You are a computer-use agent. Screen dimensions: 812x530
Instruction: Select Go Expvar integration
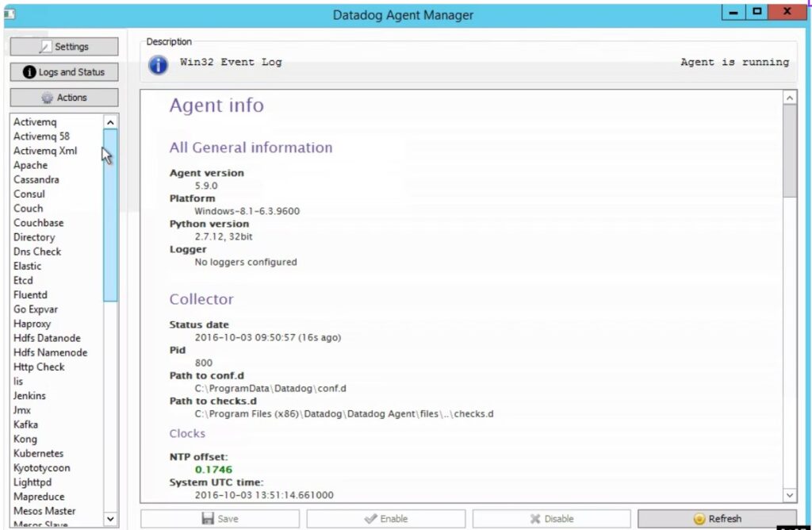(x=35, y=309)
